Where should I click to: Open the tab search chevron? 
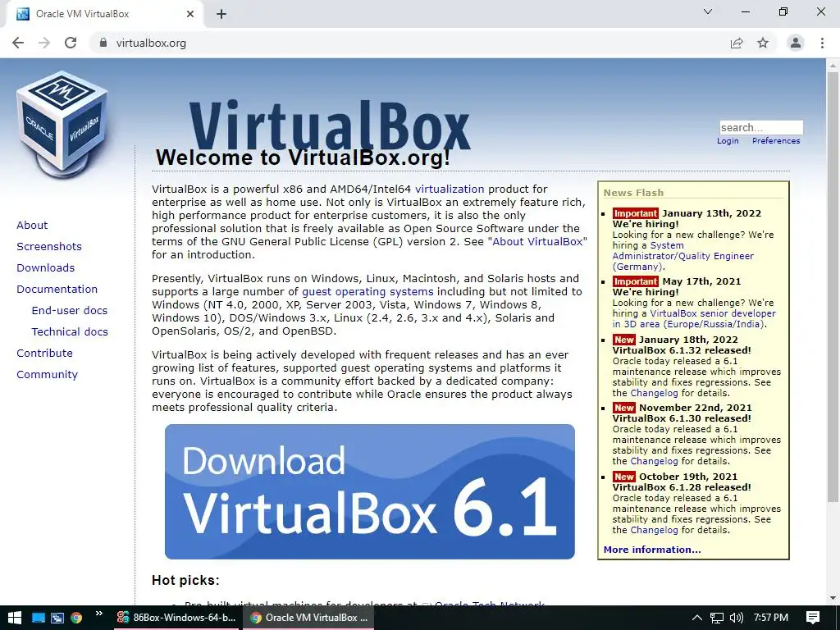(x=708, y=11)
